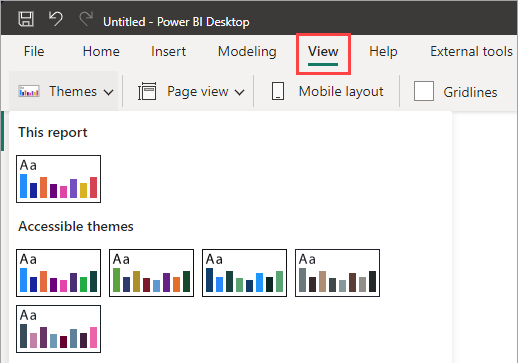The image size is (518, 363).
Task: Click the Page view icon
Action: tap(147, 91)
